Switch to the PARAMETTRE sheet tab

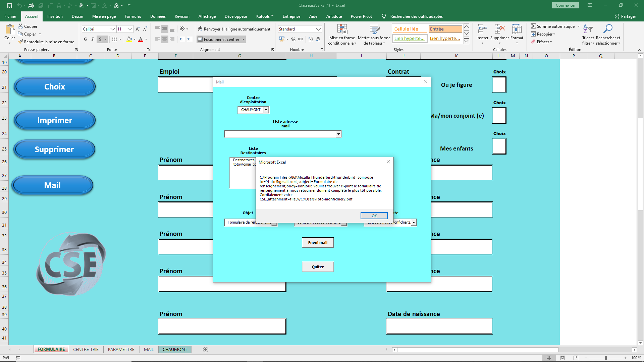pyautogui.click(x=121, y=349)
